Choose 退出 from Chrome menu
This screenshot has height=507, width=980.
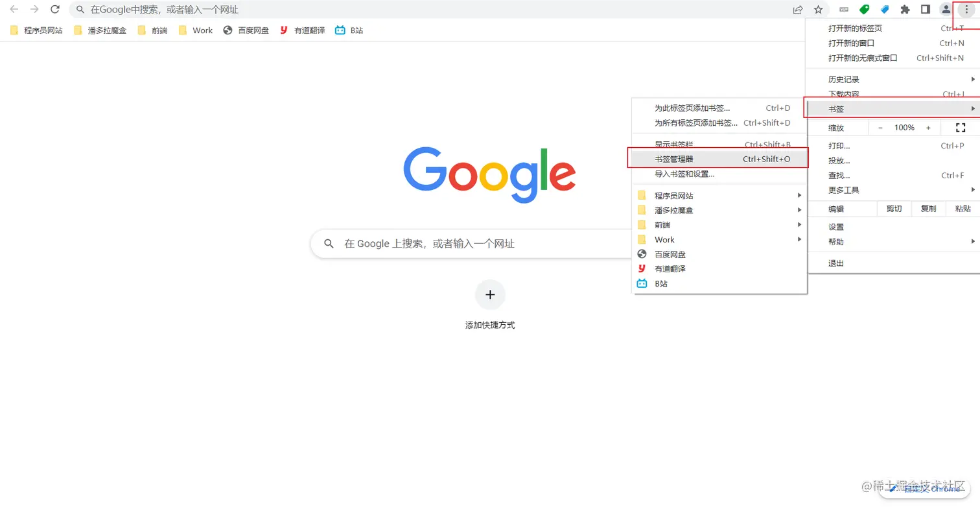pyautogui.click(x=894, y=263)
